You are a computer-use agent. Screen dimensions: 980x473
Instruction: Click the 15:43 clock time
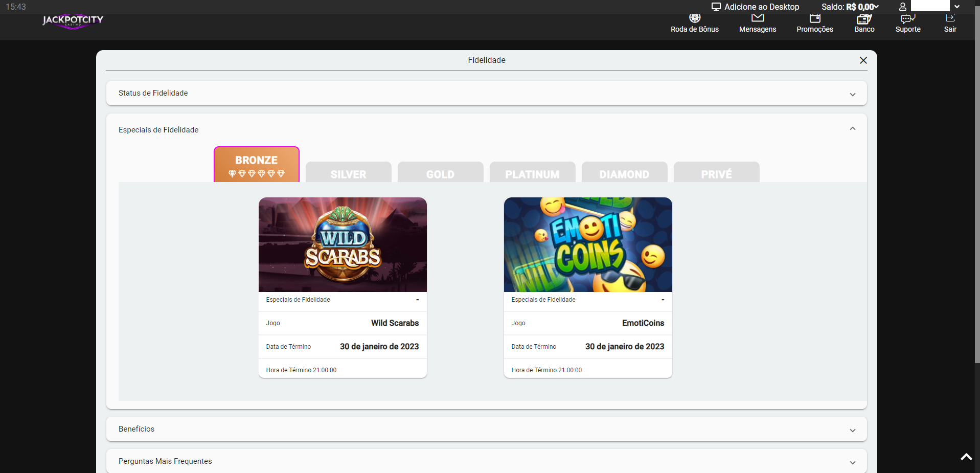[16, 7]
